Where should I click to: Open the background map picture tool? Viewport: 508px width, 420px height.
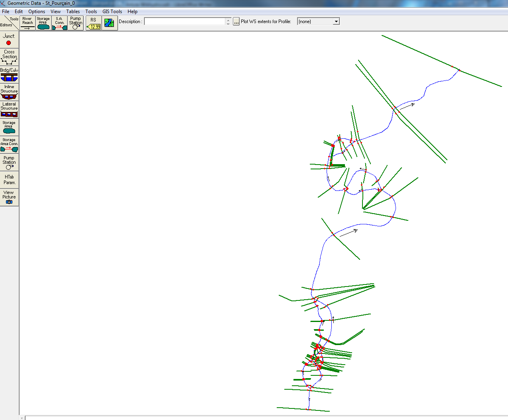click(109, 23)
